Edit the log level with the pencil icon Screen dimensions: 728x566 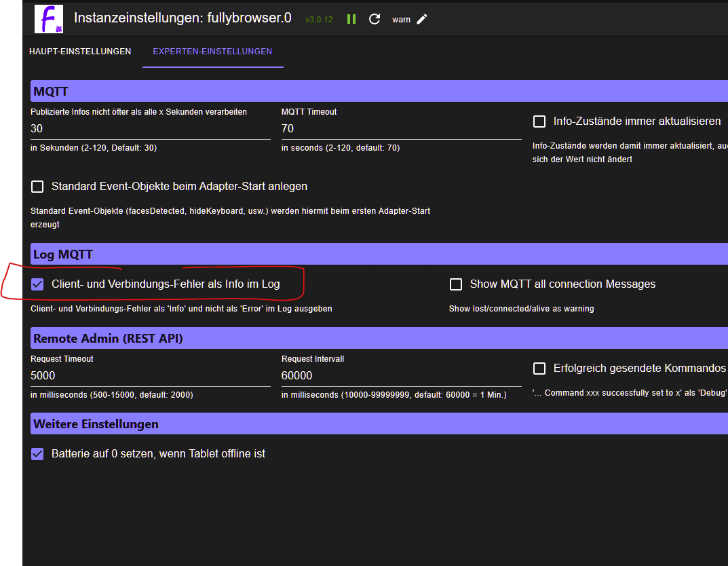[x=422, y=19]
